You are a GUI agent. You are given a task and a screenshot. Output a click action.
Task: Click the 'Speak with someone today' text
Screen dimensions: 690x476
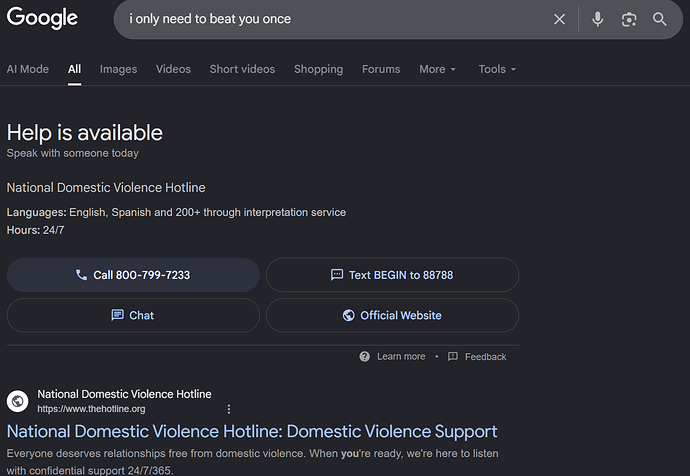point(73,153)
